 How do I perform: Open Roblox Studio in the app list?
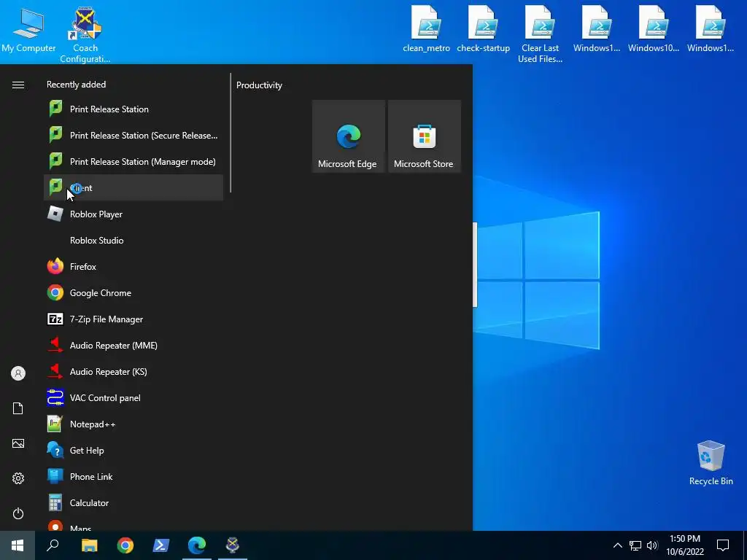tap(133, 240)
